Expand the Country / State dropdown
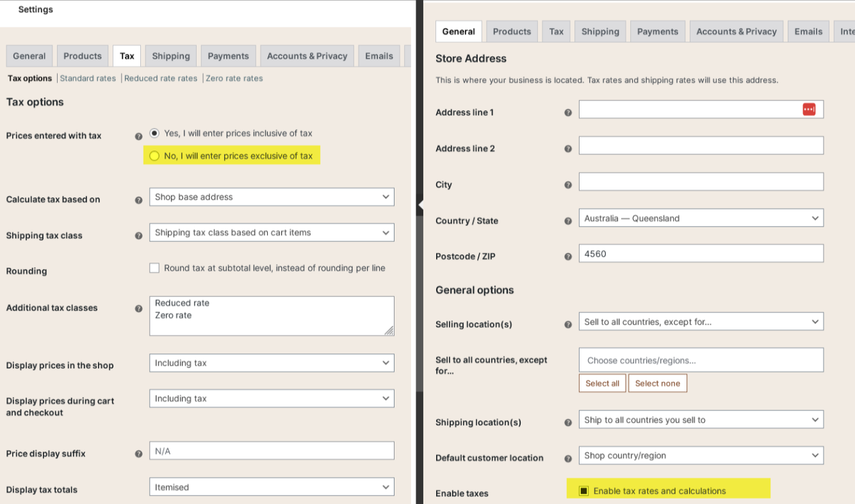Image resolution: width=855 pixels, height=504 pixels. pos(701,218)
